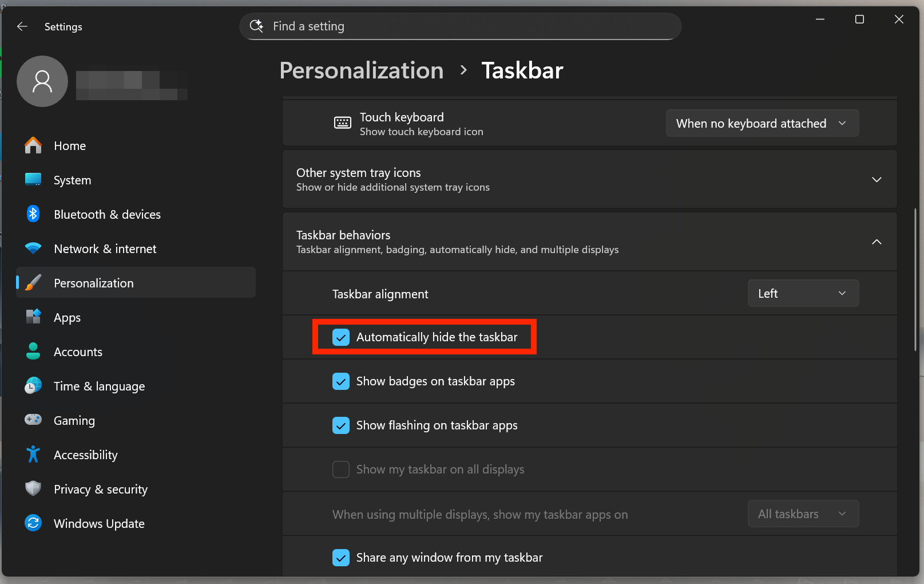
Task: Click the Personalization breadcrumb link
Action: [x=361, y=70]
